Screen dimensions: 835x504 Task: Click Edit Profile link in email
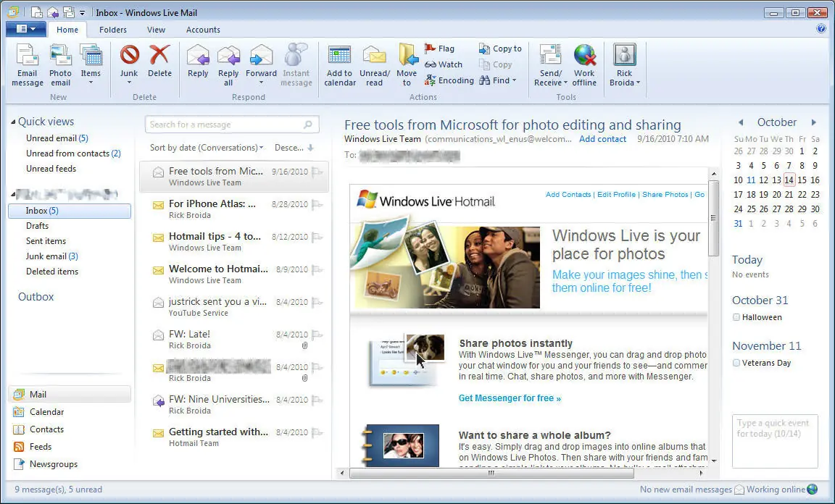tap(616, 195)
